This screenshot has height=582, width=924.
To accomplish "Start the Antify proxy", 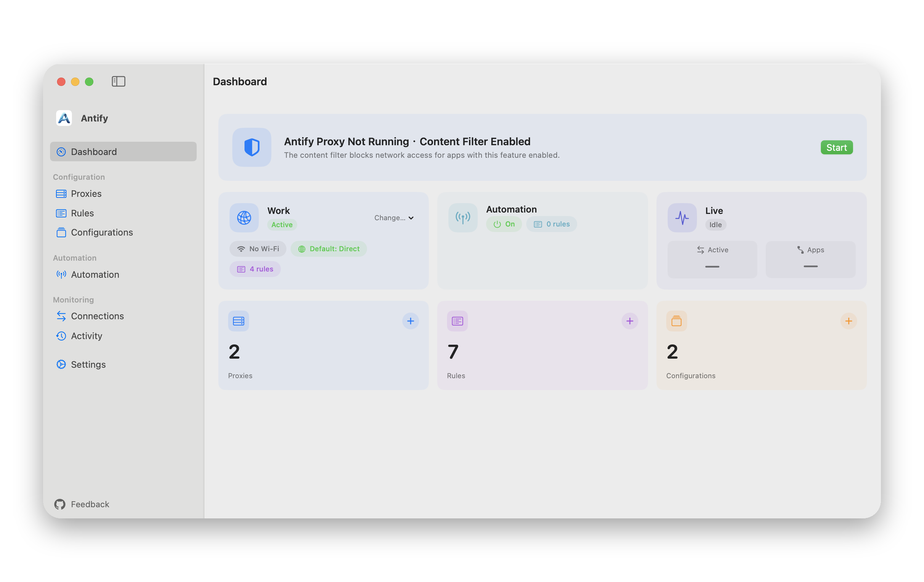I will coord(836,148).
